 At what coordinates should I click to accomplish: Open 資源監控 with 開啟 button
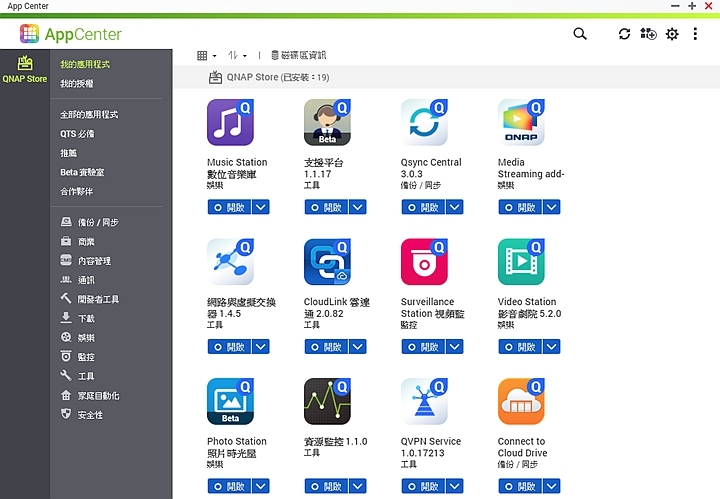(326, 486)
